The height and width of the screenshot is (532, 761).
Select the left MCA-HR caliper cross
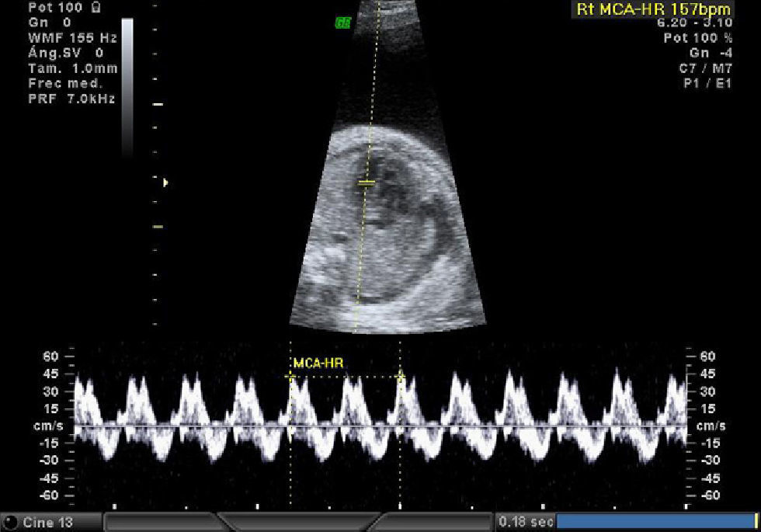pyautogui.click(x=290, y=376)
